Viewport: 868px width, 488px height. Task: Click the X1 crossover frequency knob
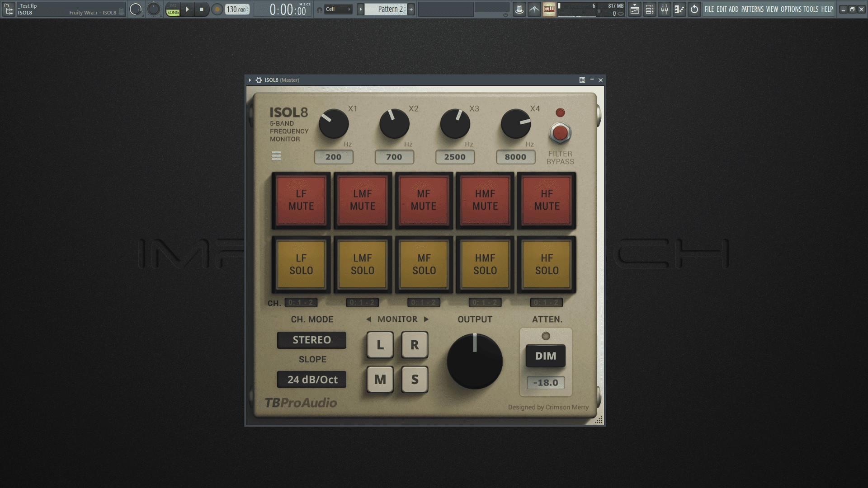coord(334,124)
